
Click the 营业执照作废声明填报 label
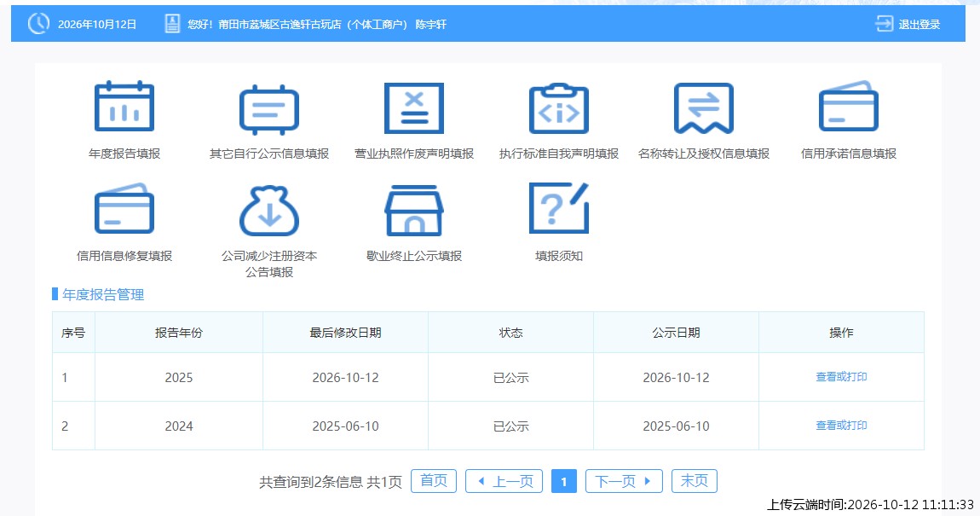414,154
